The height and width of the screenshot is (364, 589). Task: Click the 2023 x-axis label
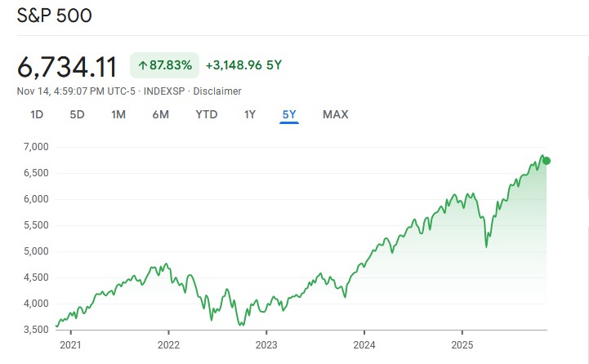pos(266,344)
